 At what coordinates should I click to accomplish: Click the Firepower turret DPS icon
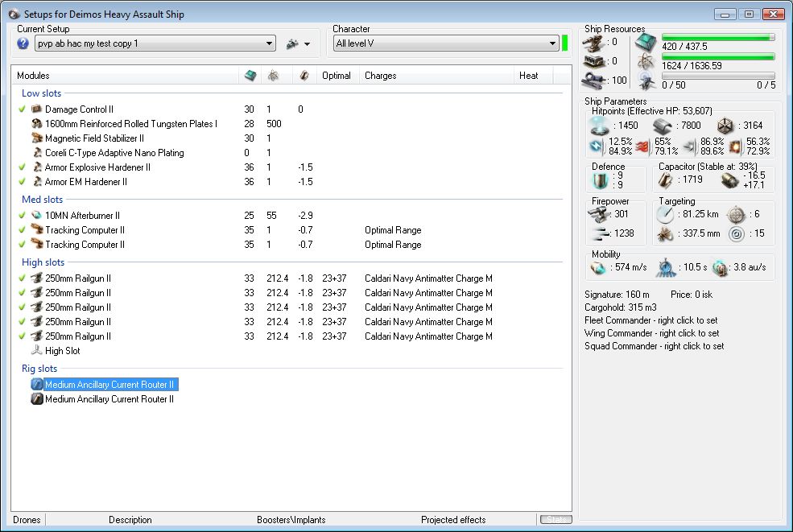point(599,214)
